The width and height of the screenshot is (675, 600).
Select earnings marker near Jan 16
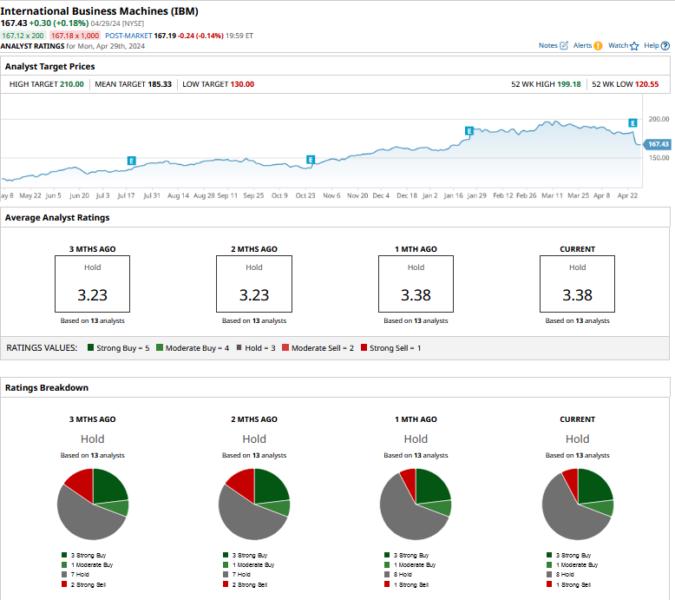coord(468,131)
